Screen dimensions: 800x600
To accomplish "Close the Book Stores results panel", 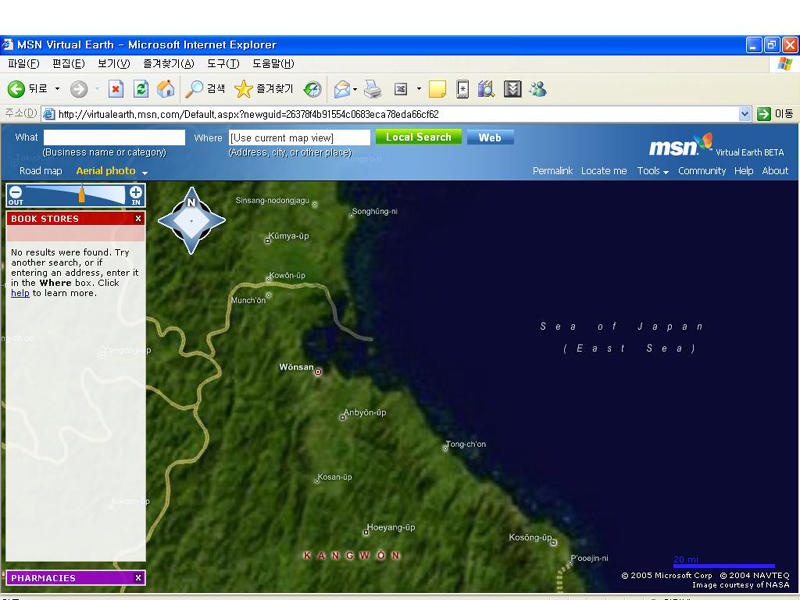I will (138, 218).
